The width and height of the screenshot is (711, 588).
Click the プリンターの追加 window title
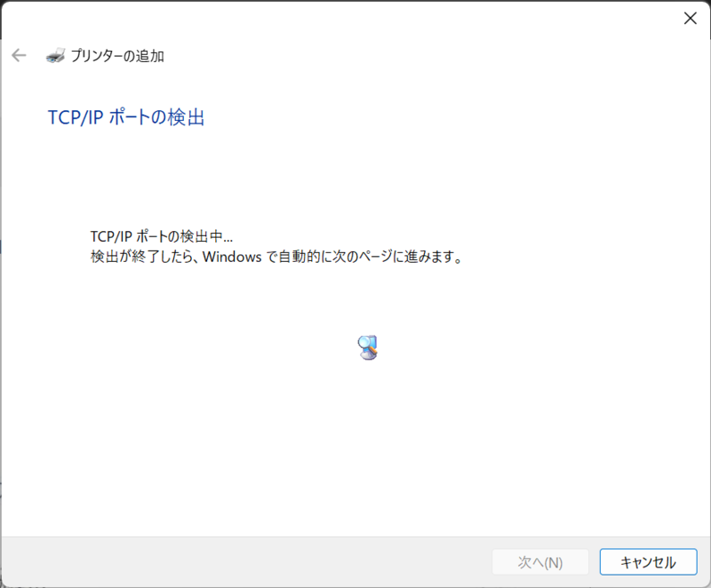(117, 56)
